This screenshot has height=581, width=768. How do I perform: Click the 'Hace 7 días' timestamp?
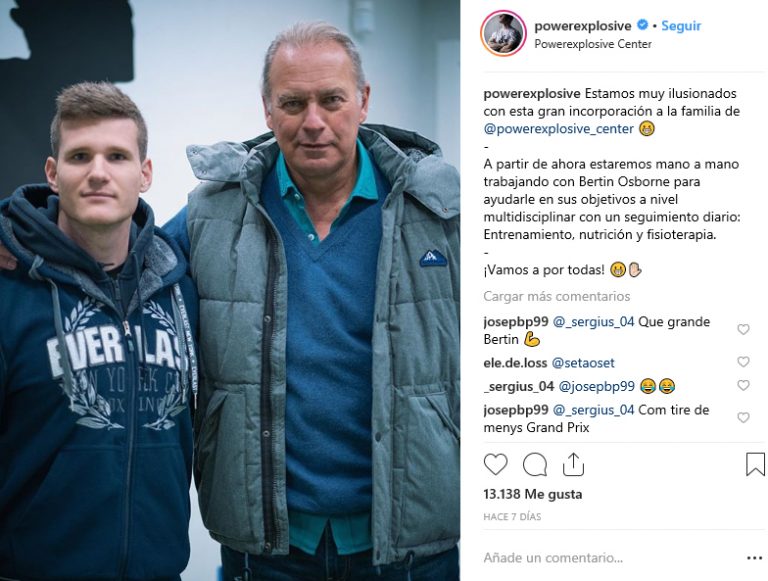pos(512,517)
